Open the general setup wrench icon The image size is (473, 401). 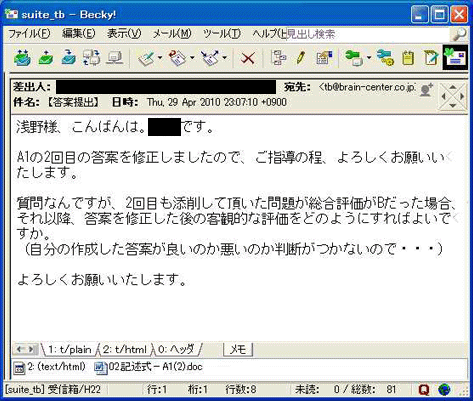(385, 58)
